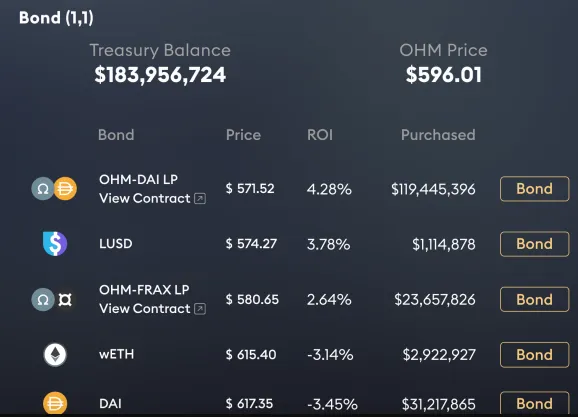Open external link icon beside OHM-FRAX View Contract
This screenshot has width=578, height=417.
click(200, 309)
